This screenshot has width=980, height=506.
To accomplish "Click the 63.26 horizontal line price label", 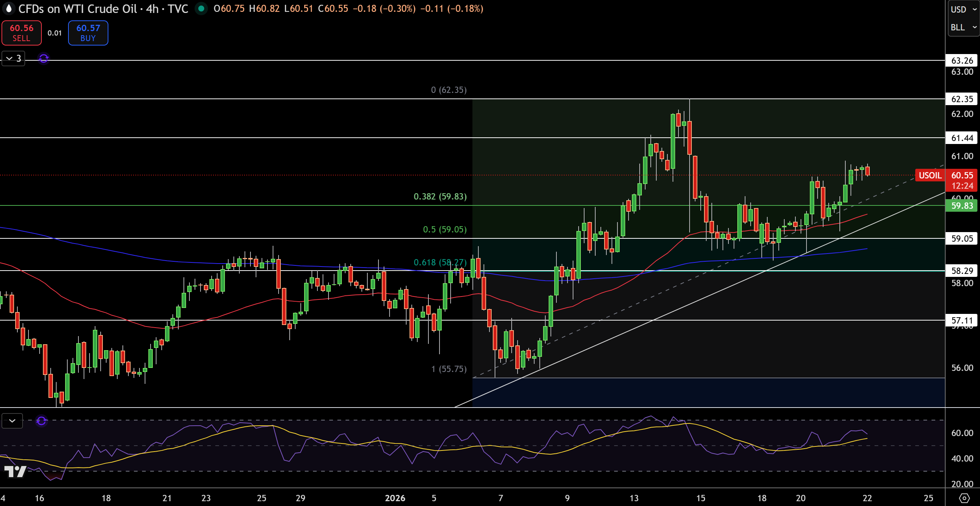I will [x=962, y=60].
